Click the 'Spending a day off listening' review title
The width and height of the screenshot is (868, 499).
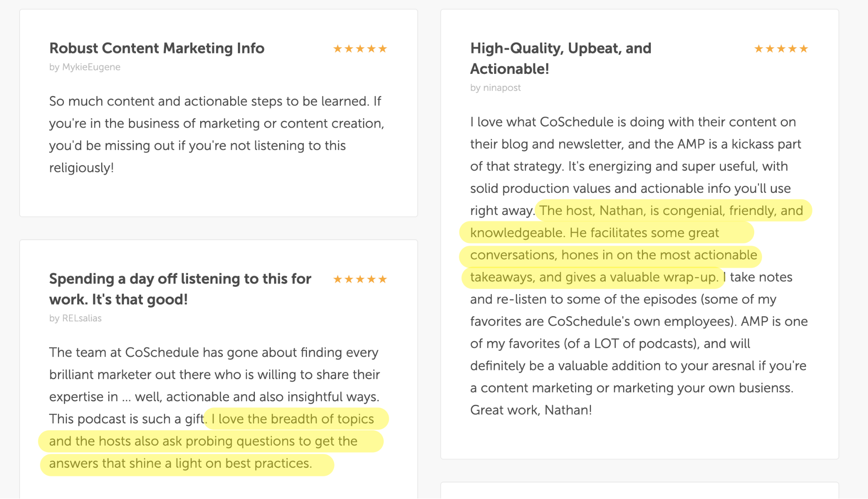click(180, 289)
